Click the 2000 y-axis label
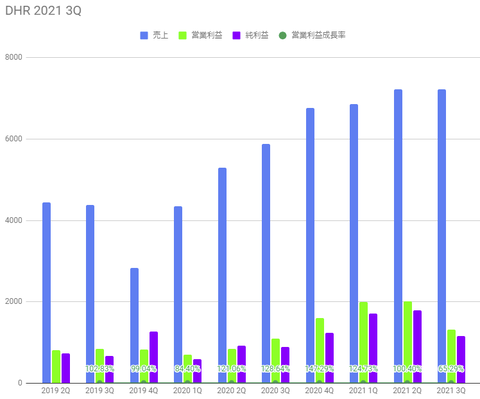Screen dimensions: 480x399 tap(14, 301)
